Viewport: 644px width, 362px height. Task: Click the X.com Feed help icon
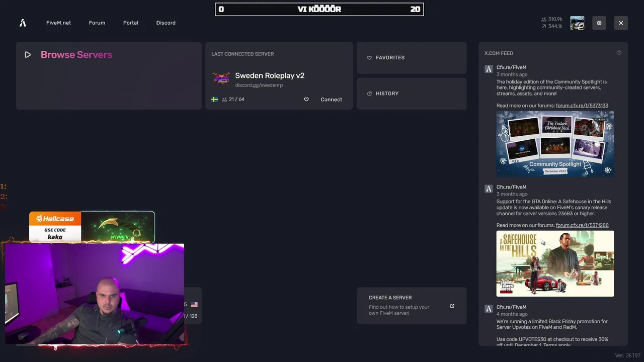tap(619, 53)
